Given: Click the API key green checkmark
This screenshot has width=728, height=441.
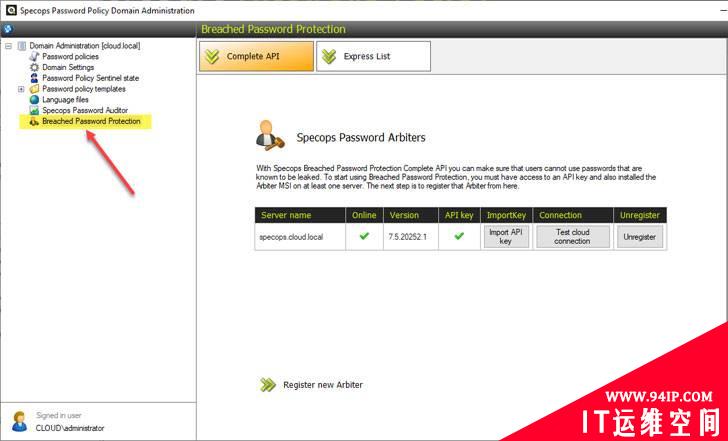Looking at the screenshot, I should pyautogui.click(x=459, y=236).
